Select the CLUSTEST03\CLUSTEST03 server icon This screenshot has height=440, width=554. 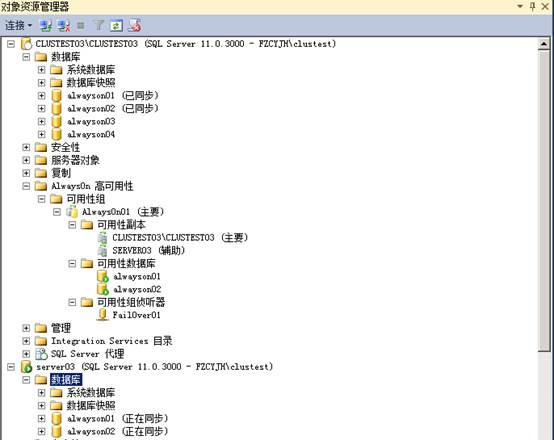coord(27,44)
